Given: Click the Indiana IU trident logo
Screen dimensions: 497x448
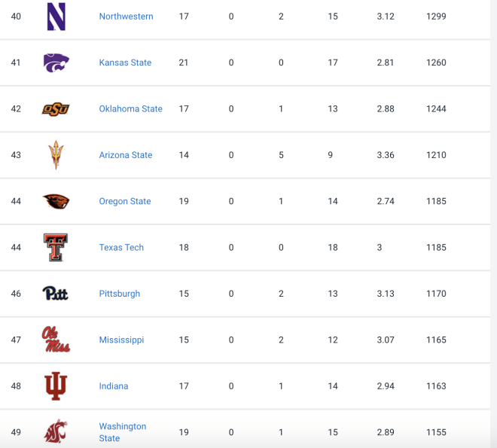Looking at the screenshot, I should [56, 386].
